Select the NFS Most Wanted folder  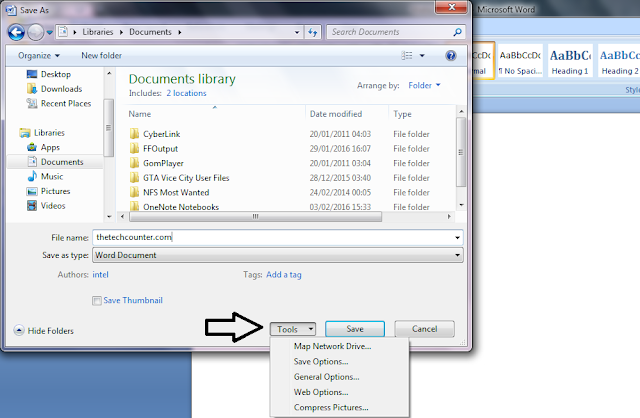169,192
